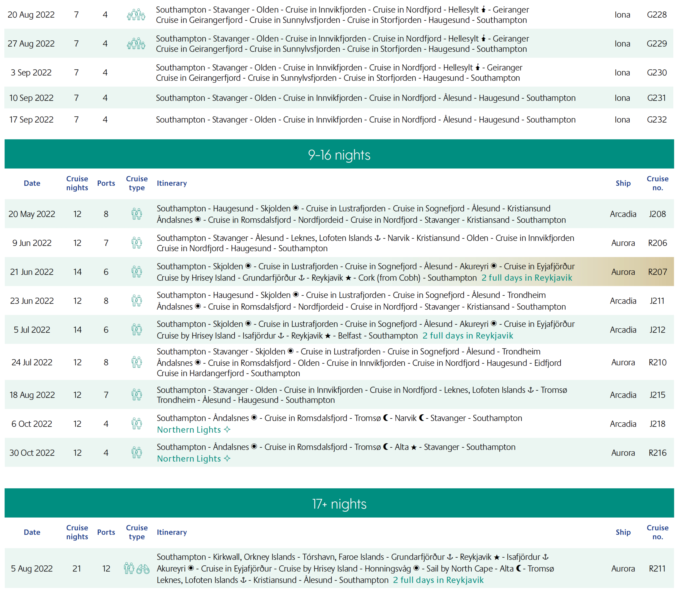Screen dimensions: 679x616
Task: Click the cruise type icon for cruise R207
Action: [x=137, y=272]
